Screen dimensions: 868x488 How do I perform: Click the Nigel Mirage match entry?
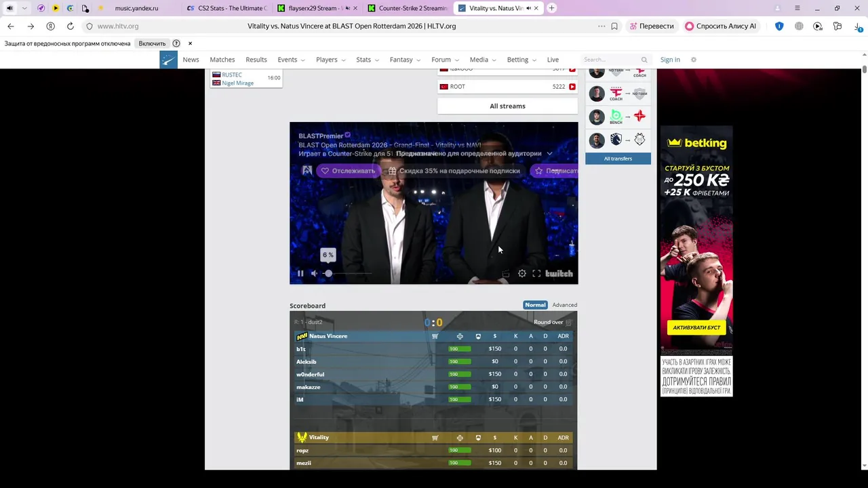(x=237, y=83)
